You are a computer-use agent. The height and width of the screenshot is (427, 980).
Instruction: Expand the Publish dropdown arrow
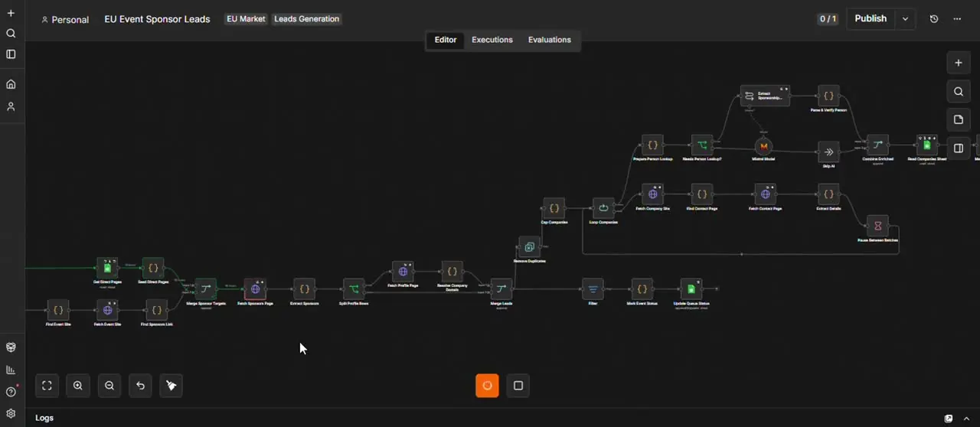tap(906, 19)
